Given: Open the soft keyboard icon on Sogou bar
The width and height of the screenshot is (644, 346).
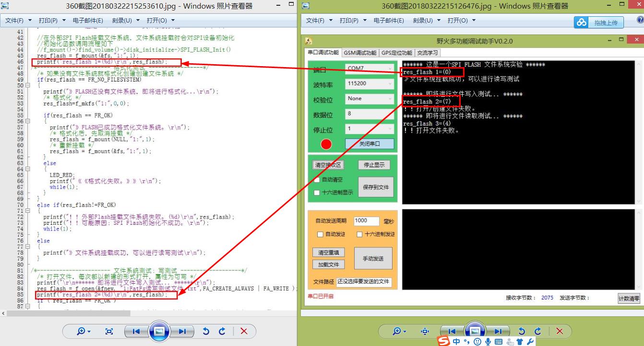Looking at the screenshot, I should [x=498, y=341].
